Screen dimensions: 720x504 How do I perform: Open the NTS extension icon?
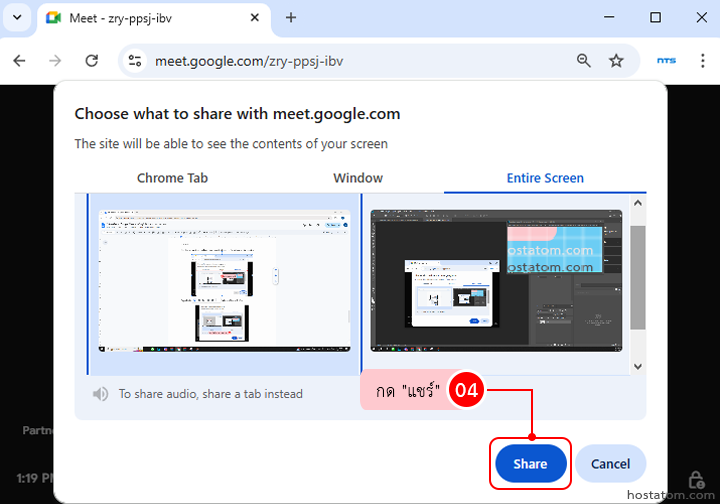pos(666,61)
